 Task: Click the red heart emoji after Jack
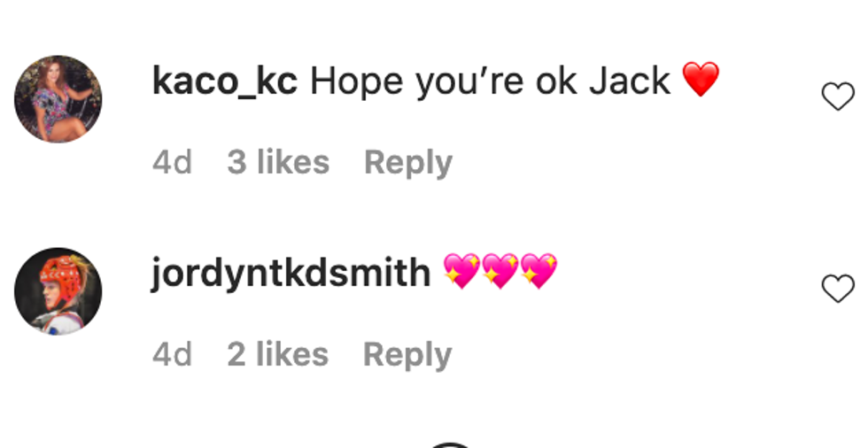[701, 79]
